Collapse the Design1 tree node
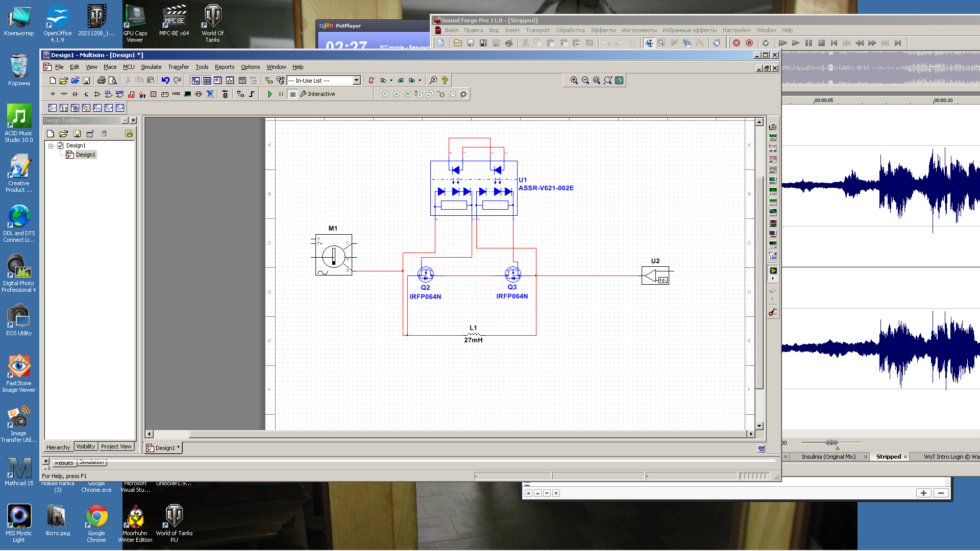980x551 pixels. (x=51, y=146)
